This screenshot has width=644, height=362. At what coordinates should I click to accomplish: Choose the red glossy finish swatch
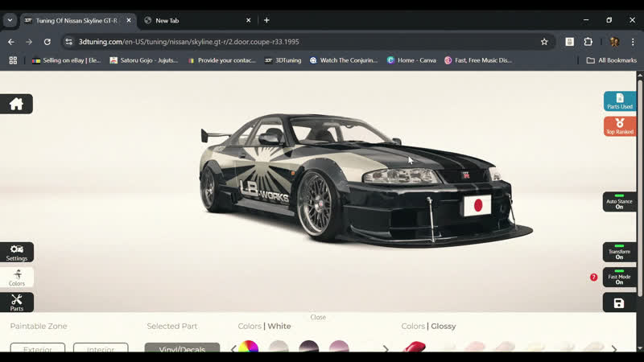(415, 347)
